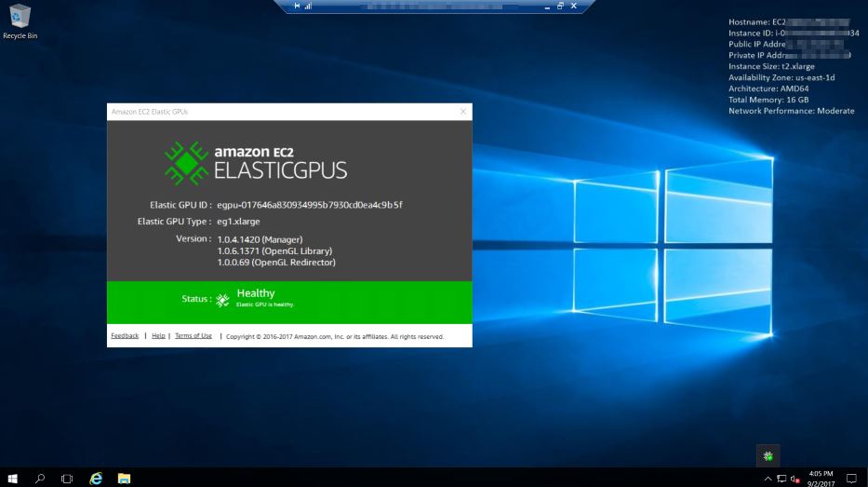Click the Feedback link
Image resolution: width=868 pixels, height=487 pixels.
pyautogui.click(x=125, y=336)
